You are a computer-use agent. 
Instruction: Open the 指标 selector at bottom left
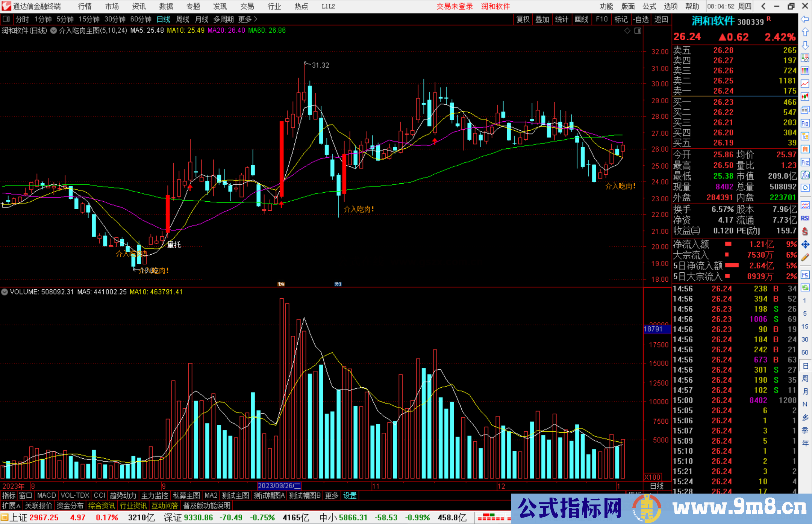tap(9, 495)
